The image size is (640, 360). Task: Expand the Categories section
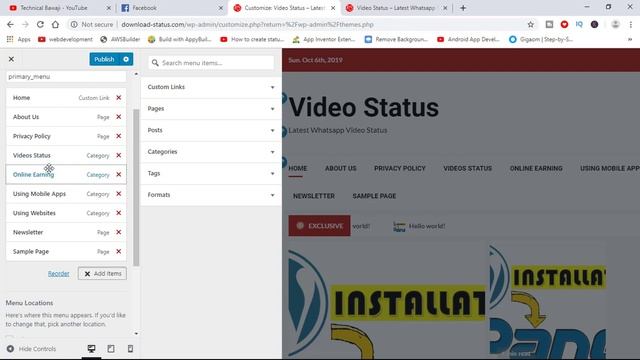pyautogui.click(x=211, y=152)
